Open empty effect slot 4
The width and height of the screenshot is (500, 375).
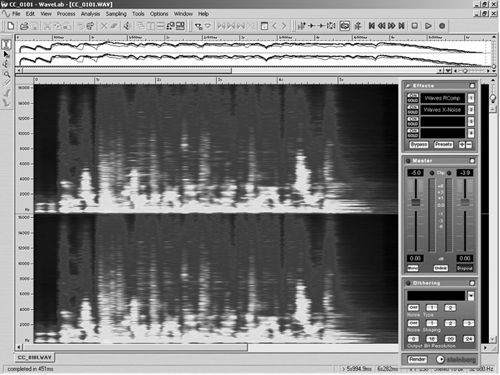(443, 133)
